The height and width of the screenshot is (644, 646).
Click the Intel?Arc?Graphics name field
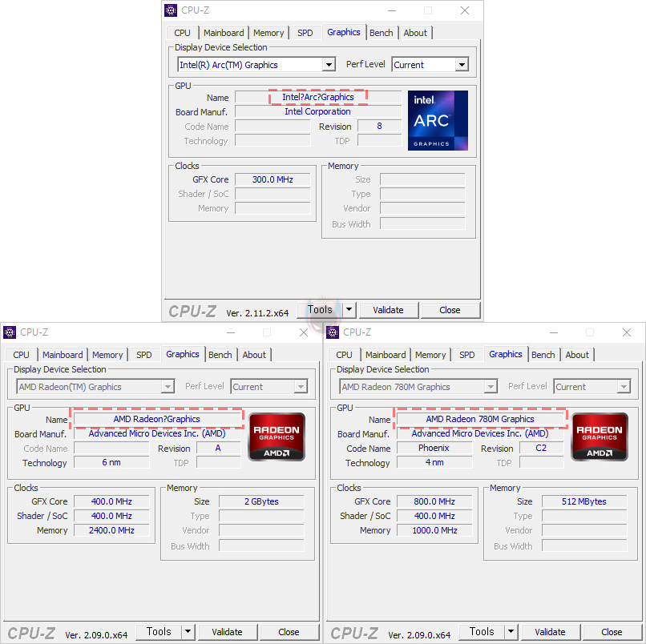(x=318, y=97)
